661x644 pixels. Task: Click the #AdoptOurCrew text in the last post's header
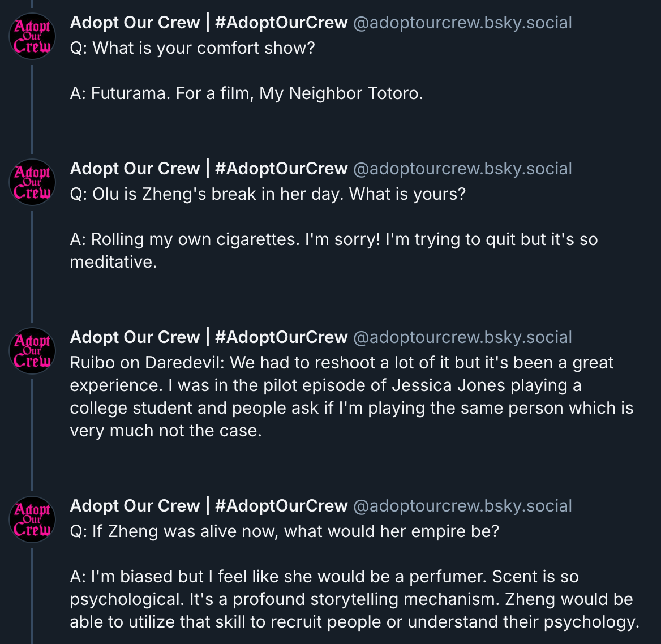281,506
